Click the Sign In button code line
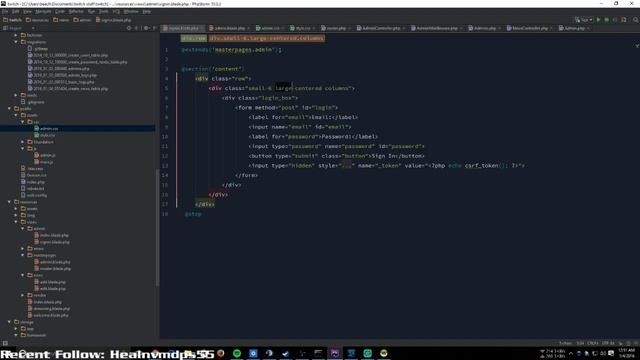The image size is (640, 360). [336, 156]
